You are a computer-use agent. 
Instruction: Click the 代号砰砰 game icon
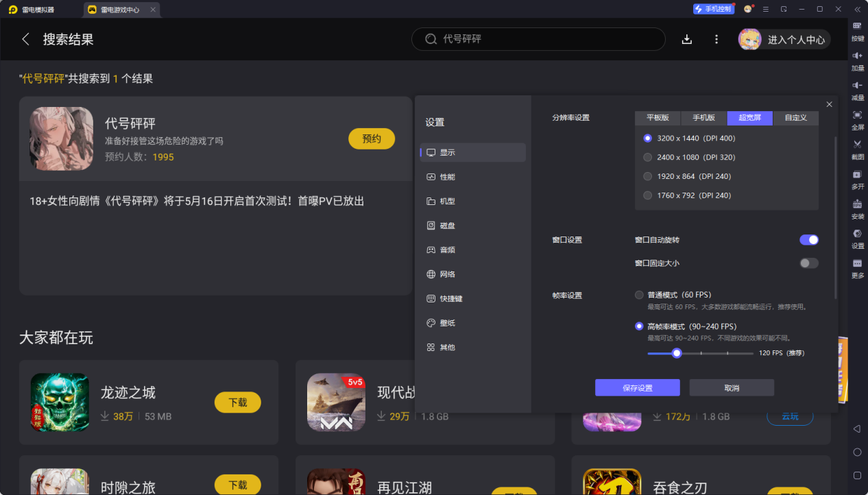pos(61,138)
